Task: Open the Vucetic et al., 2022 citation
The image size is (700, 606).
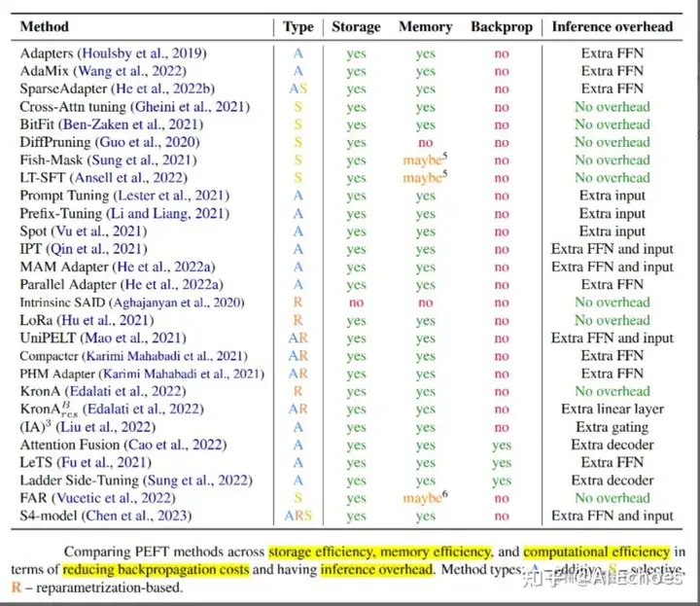Action: point(114,498)
